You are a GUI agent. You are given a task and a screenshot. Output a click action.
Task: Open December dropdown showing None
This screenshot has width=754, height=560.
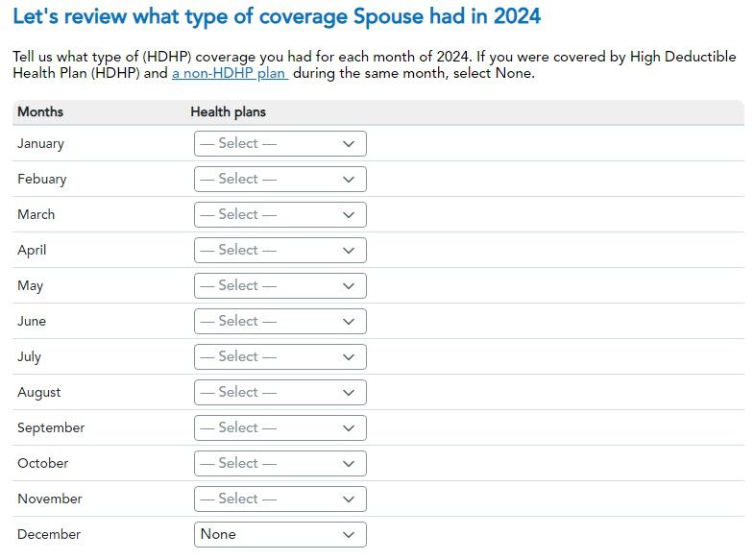(x=280, y=534)
